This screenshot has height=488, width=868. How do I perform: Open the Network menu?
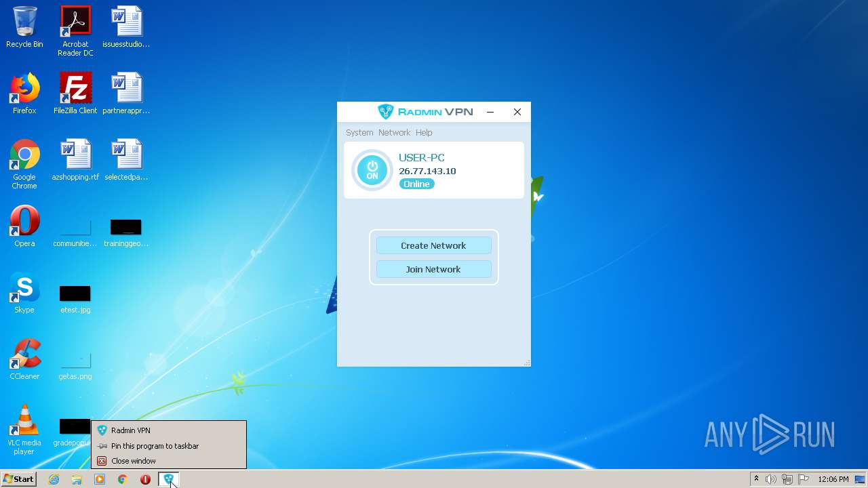pos(394,133)
